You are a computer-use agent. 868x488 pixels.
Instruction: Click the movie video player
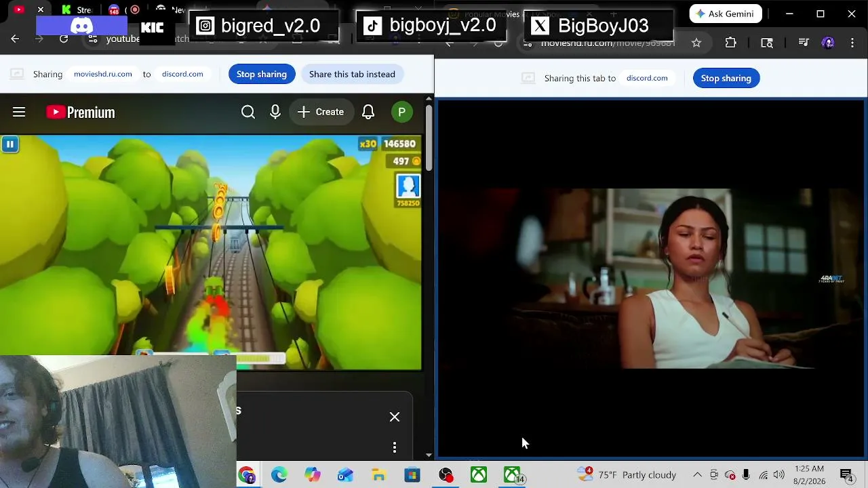pyautogui.click(x=651, y=279)
